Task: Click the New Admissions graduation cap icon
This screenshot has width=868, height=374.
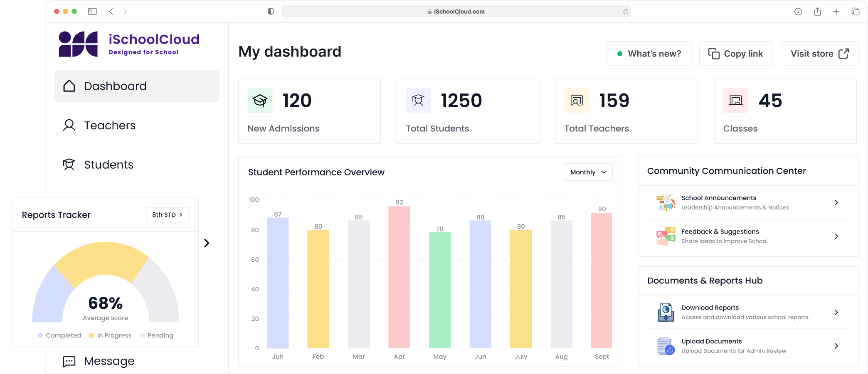Action: pos(260,101)
